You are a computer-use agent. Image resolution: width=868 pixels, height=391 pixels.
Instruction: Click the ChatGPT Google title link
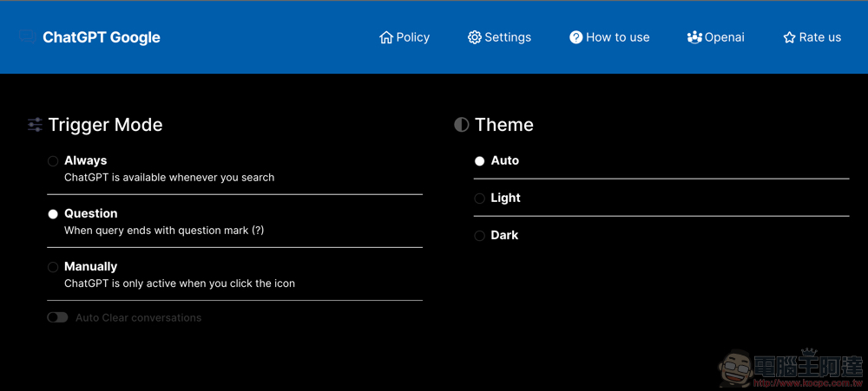[102, 37]
